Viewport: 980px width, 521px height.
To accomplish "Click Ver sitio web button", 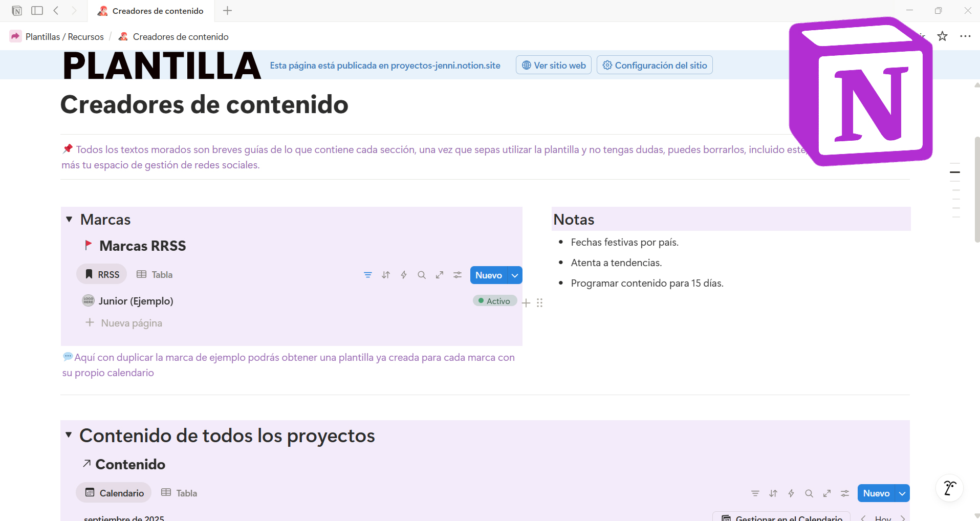I will 554,66.
